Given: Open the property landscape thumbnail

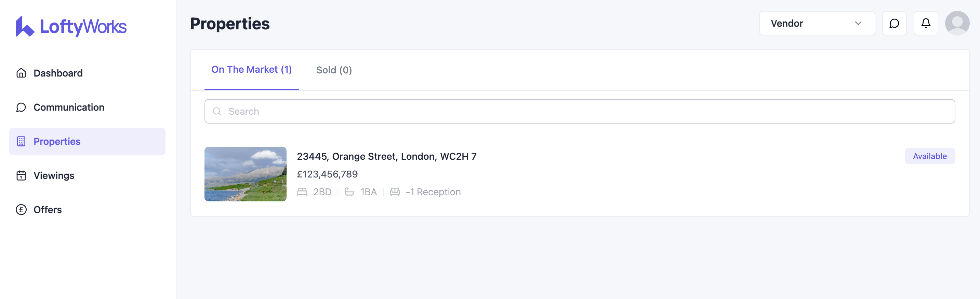Looking at the screenshot, I should click(x=246, y=174).
